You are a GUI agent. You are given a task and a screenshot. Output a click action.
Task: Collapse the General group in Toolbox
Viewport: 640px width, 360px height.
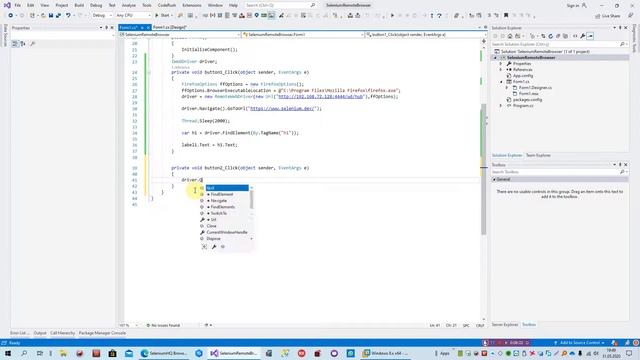click(x=494, y=179)
